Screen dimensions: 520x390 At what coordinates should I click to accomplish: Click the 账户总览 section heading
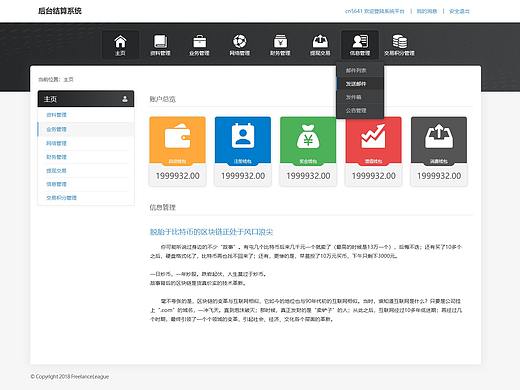162,99
